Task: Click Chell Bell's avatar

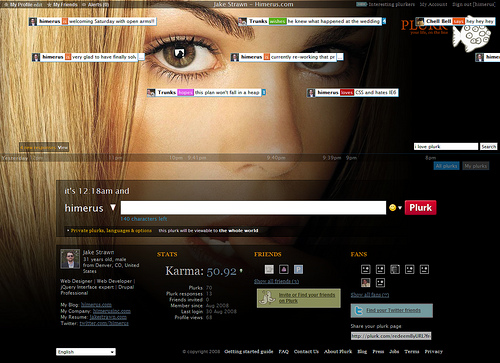Action: tap(420, 21)
